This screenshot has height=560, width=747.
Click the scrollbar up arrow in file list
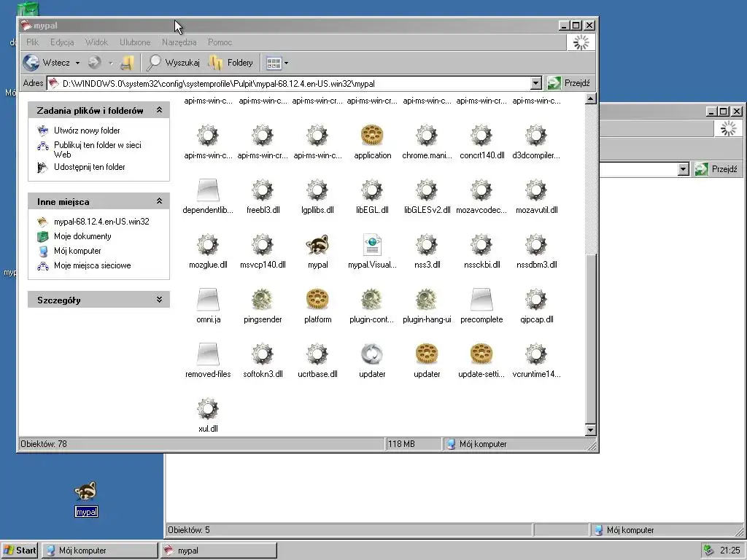590,99
